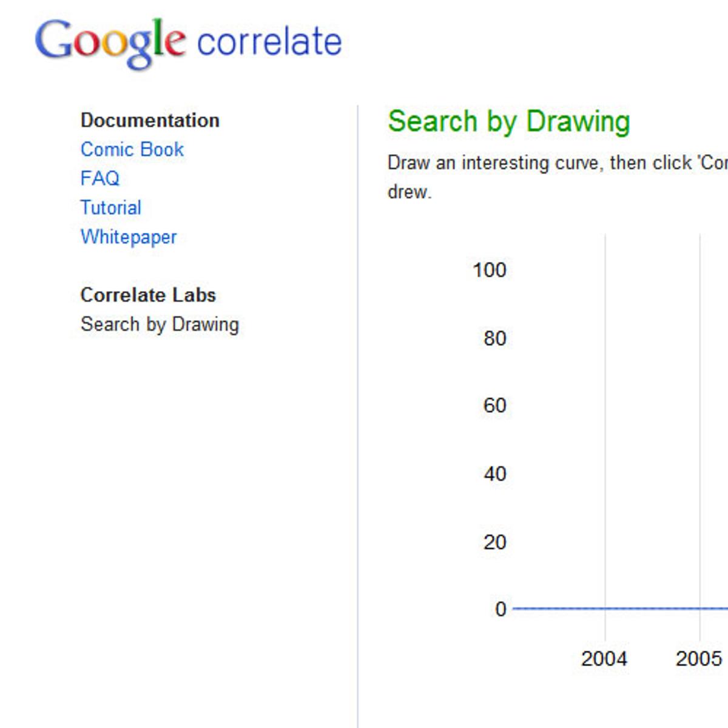The height and width of the screenshot is (728, 728).
Task: Open the Comic Book documentation link
Action: [132, 149]
